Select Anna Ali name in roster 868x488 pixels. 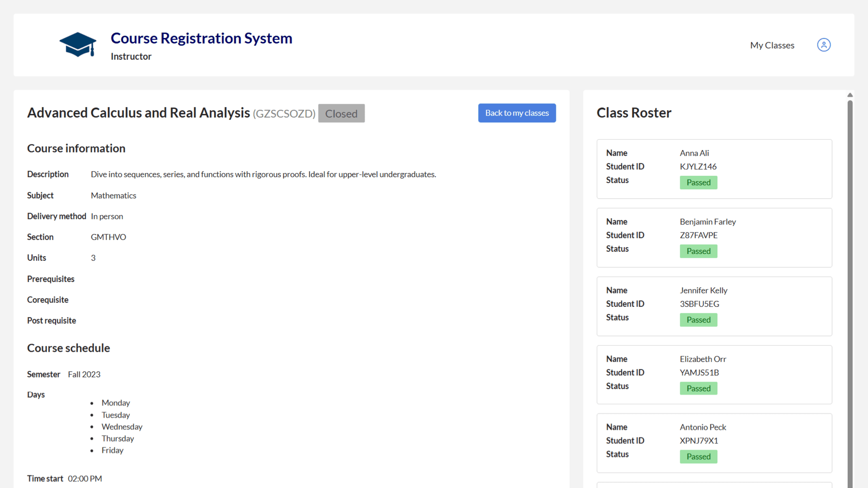tap(694, 153)
